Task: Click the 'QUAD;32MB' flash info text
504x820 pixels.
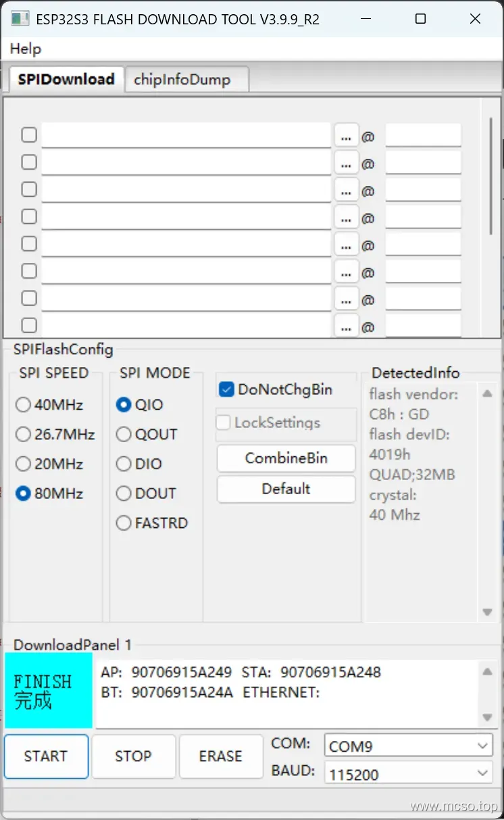Action: coord(412,475)
